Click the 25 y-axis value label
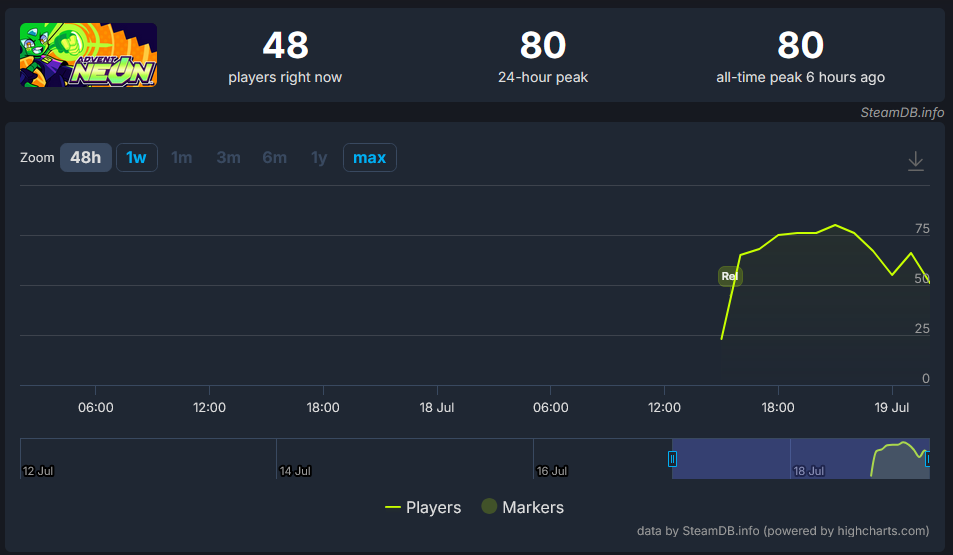The image size is (953, 555). click(x=922, y=328)
